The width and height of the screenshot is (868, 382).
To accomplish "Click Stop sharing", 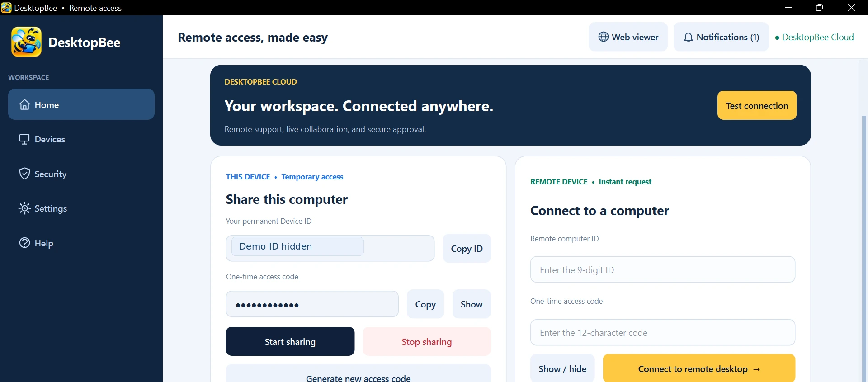I will [427, 341].
